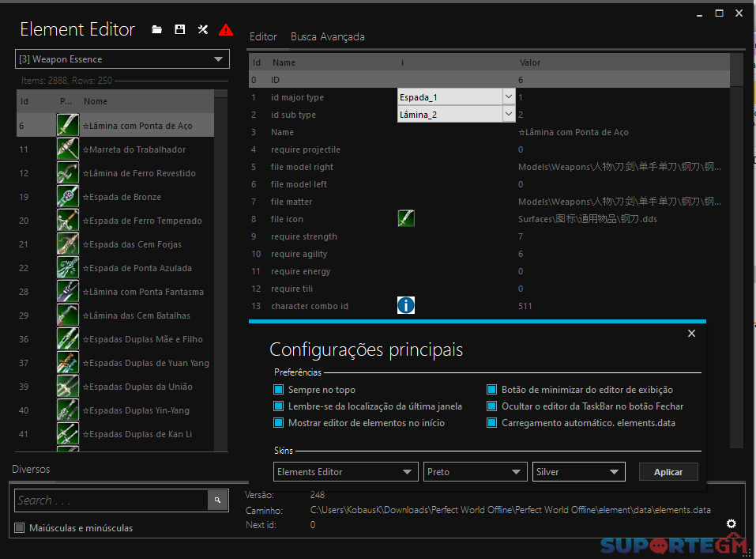Focus the Search input field
This screenshot has height=559, width=756.
tap(111, 500)
